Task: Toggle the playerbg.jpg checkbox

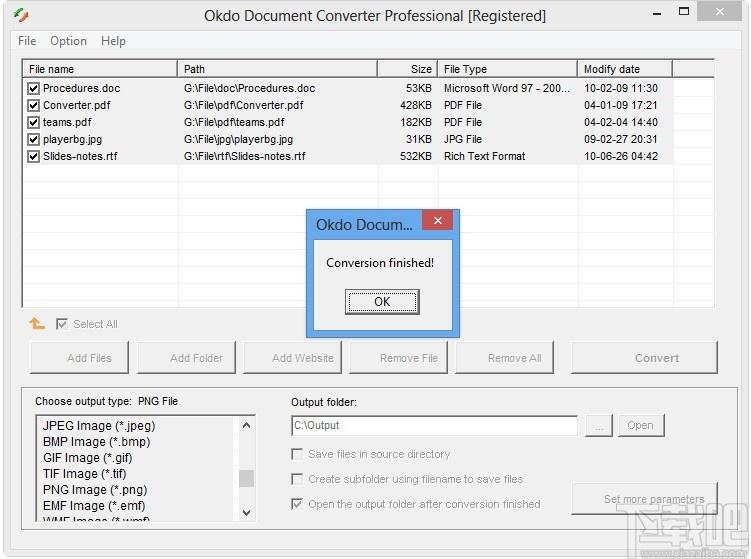Action: [x=33, y=139]
